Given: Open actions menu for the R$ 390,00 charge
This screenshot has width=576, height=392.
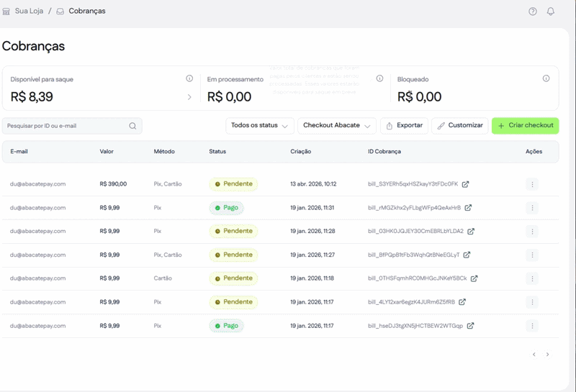Looking at the screenshot, I should coord(532,184).
